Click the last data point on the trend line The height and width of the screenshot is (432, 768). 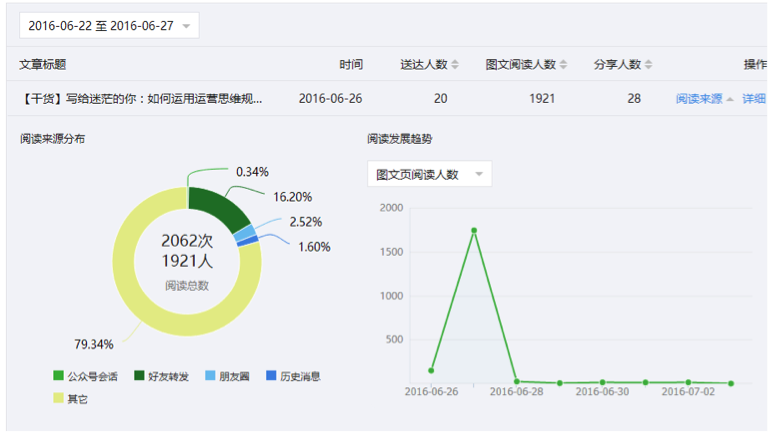[731, 384]
